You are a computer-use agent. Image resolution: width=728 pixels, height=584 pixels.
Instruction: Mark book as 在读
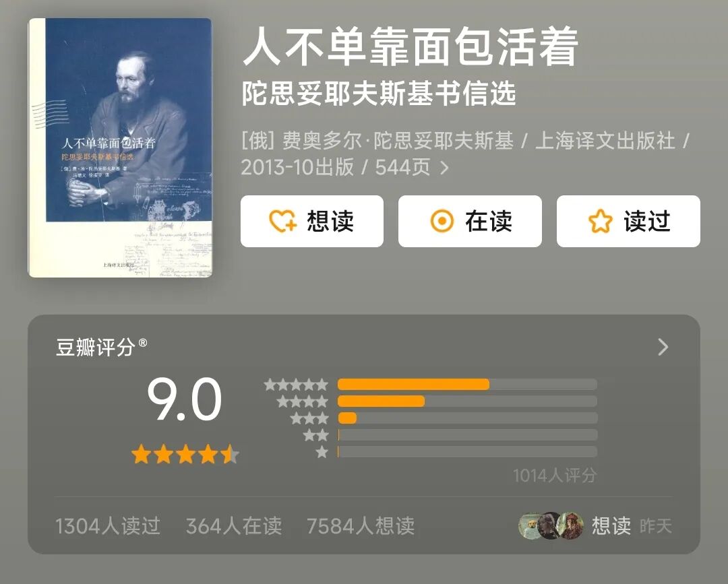[470, 221]
